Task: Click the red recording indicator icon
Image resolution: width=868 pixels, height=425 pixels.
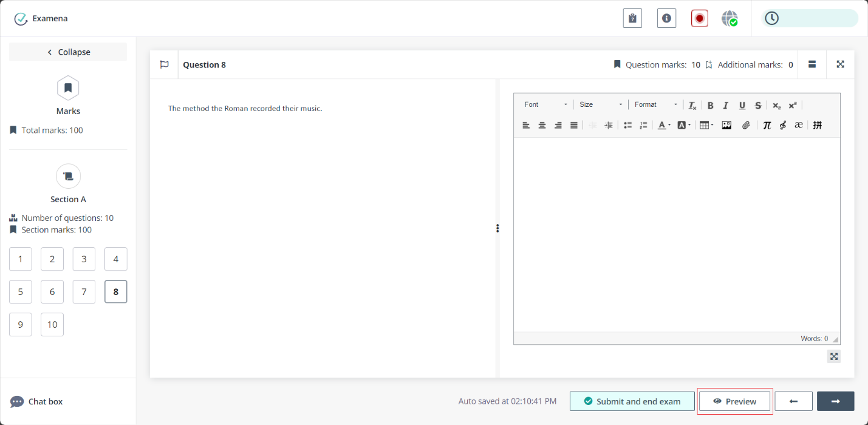Action: coord(699,19)
